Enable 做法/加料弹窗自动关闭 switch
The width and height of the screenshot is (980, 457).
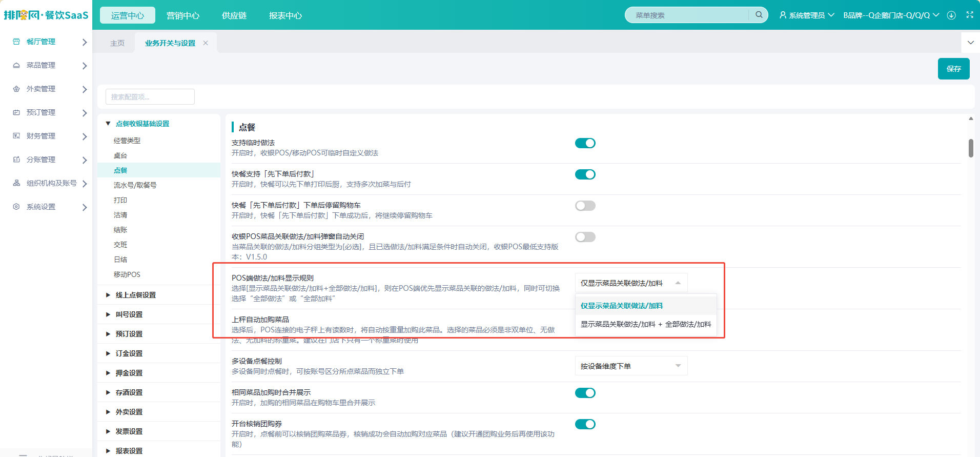pos(585,237)
